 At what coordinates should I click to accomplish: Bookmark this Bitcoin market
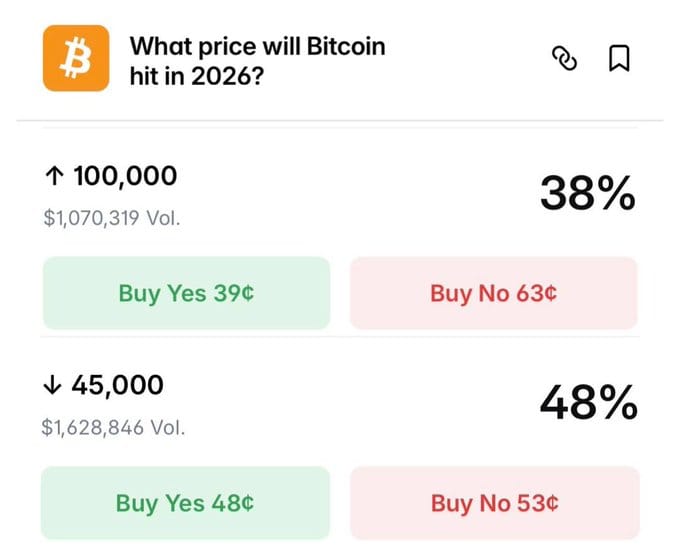(619, 59)
